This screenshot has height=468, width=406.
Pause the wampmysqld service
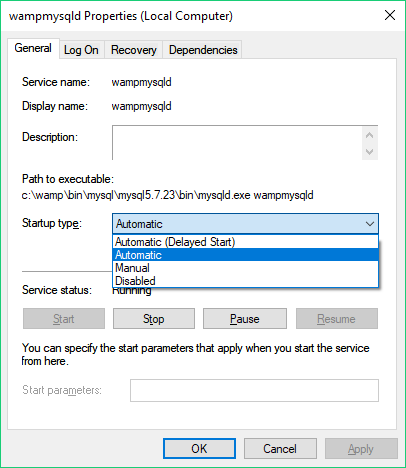[245, 319]
